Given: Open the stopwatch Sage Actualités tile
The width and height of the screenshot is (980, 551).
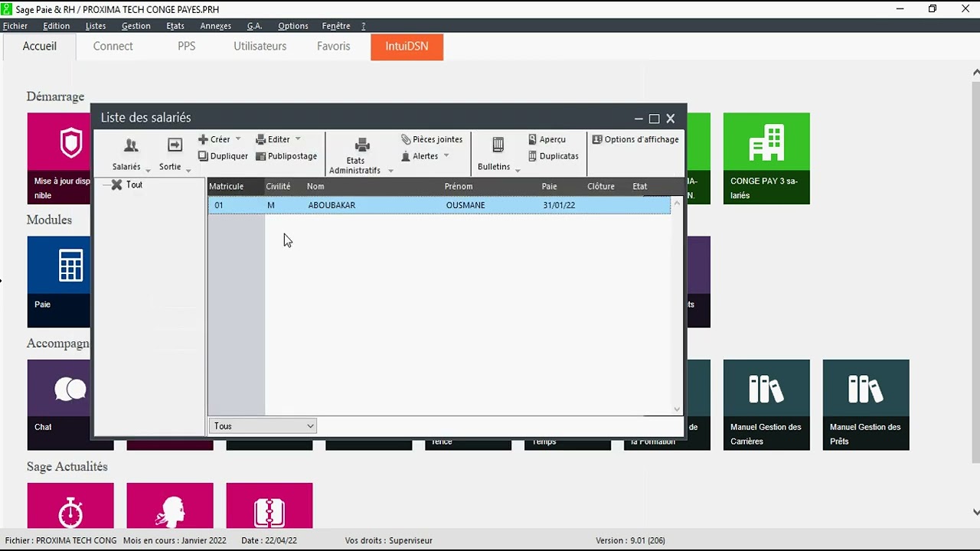Looking at the screenshot, I should click(x=70, y=505).
